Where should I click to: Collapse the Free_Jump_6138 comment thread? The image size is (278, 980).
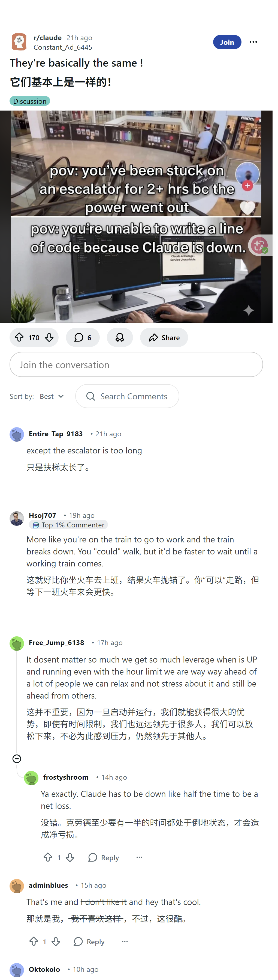click(17, 759)
